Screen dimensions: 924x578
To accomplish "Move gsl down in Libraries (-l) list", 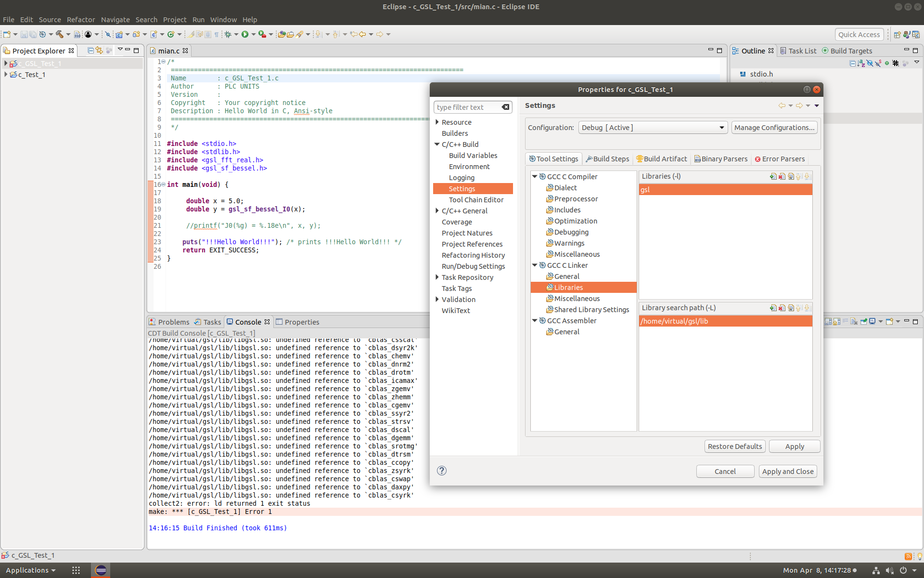I will [808, 176].
